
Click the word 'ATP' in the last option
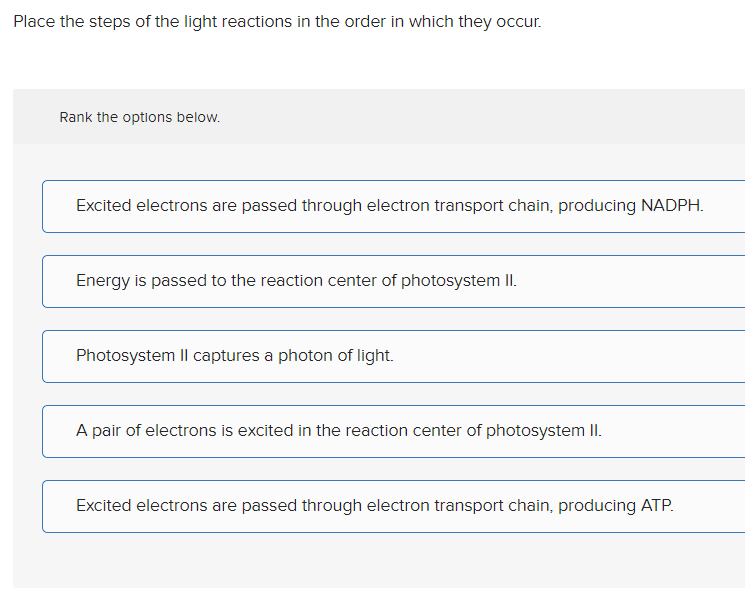(655, 506)
